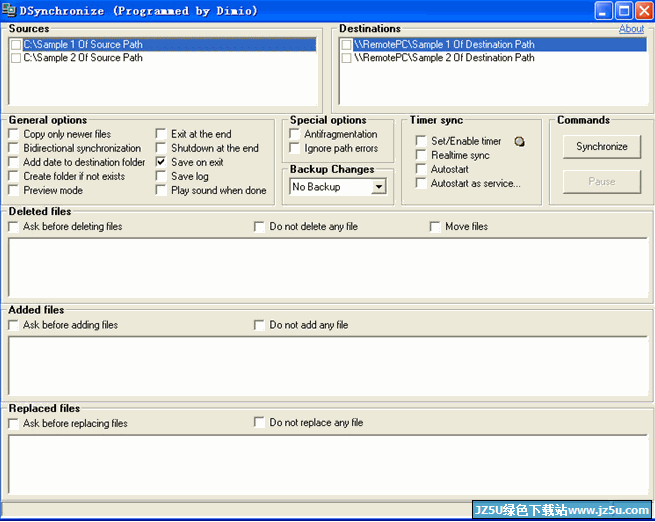The image size is (655, 522).
Task: Check Autostart as service option
Action: pyautogui.click(x=421, y=183)
